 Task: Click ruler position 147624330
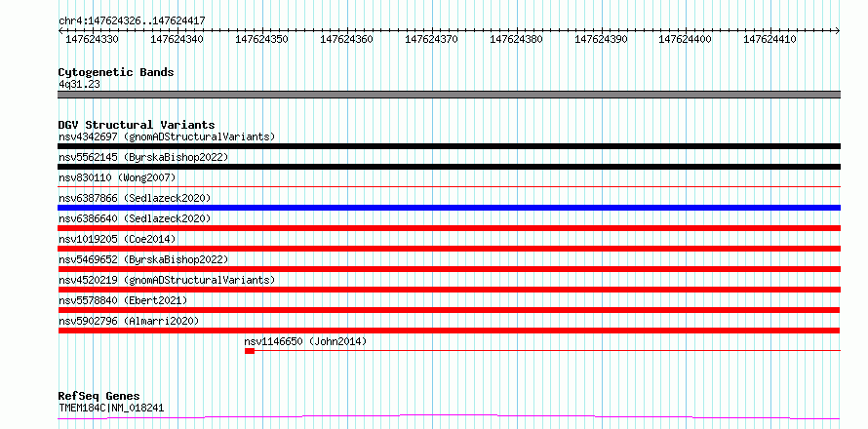[x=92, y=39]
